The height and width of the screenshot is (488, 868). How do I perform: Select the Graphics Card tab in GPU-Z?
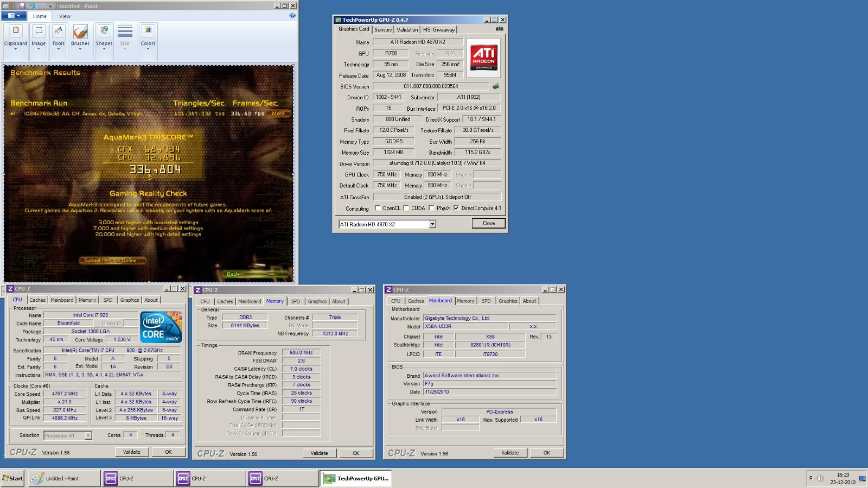[x=354, y=29]
